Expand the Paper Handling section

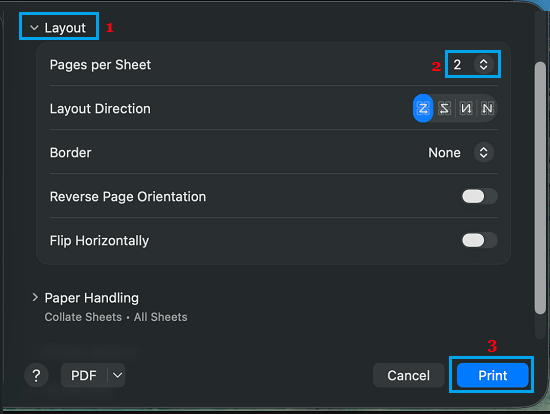click(x=35, y=298)
